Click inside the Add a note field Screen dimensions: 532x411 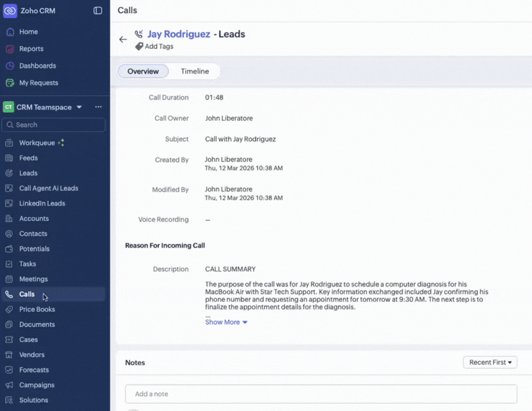click(321, 394)
